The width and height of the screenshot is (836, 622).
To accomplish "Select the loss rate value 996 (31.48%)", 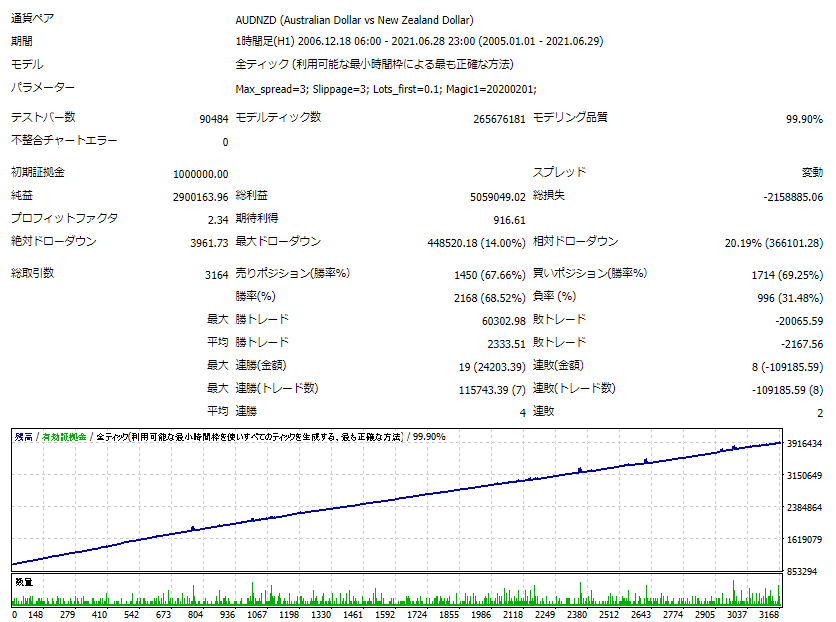I will tap(790, 298).
